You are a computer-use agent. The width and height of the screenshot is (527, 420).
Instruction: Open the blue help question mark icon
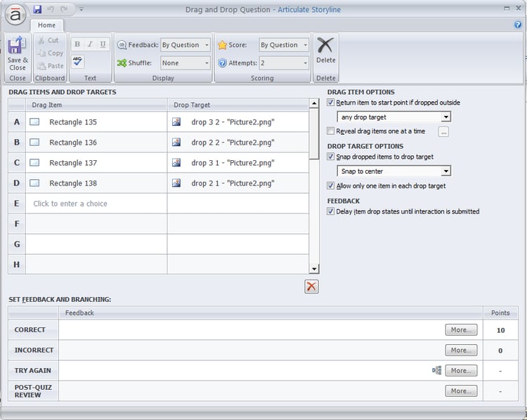[518, 25]
